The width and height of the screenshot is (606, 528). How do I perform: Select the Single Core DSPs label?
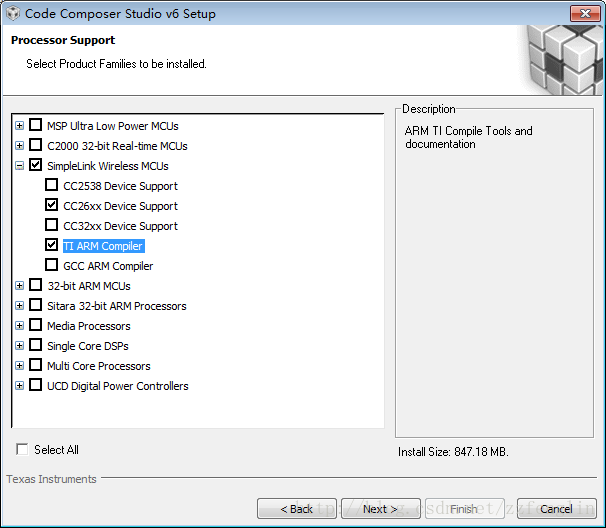[88, 346]
